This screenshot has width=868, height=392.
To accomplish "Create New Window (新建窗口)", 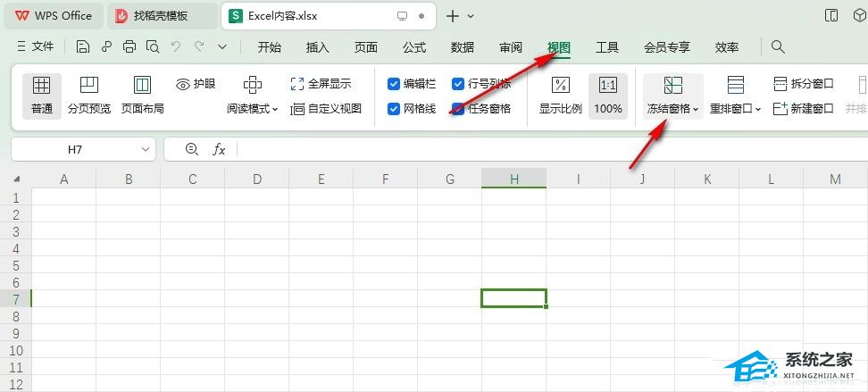I will click(803, 109).
